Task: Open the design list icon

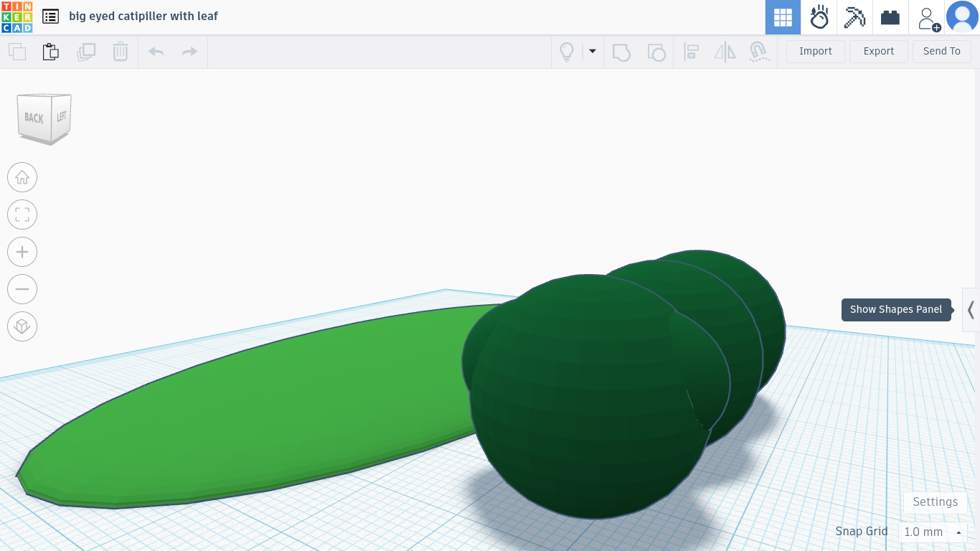Action: click(x=50, y=17)
